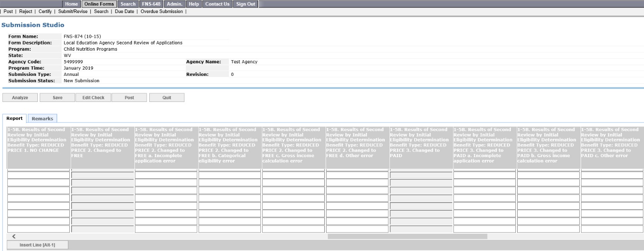Open the Online Forms menu
The width and height of the screenshot is (644, 251).
point(99,4)
